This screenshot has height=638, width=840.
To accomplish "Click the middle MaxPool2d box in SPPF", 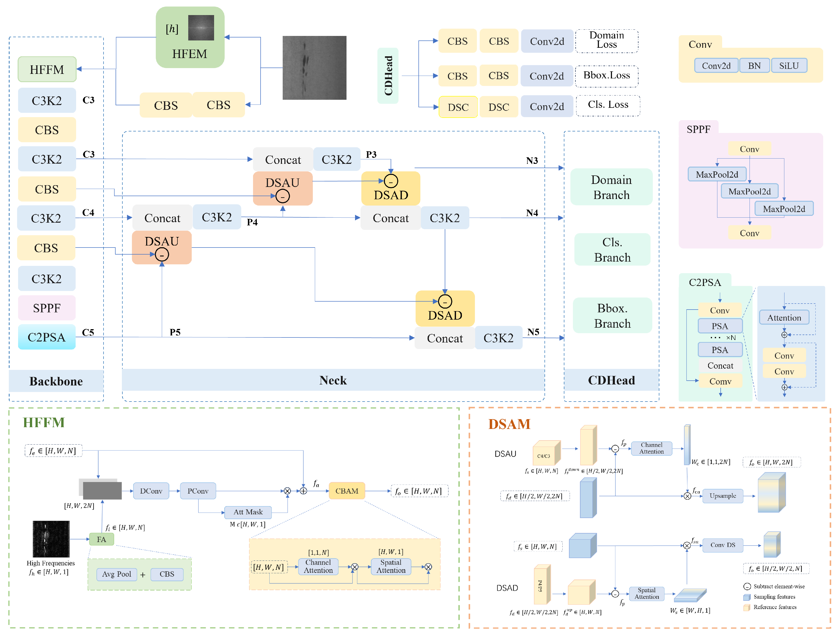I will pos(749,191).
